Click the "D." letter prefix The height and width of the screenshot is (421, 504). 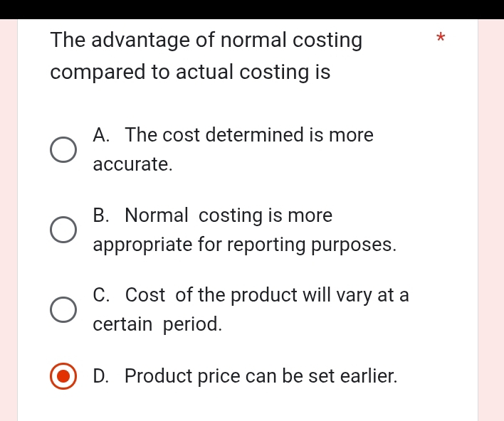tap(102, 376)
